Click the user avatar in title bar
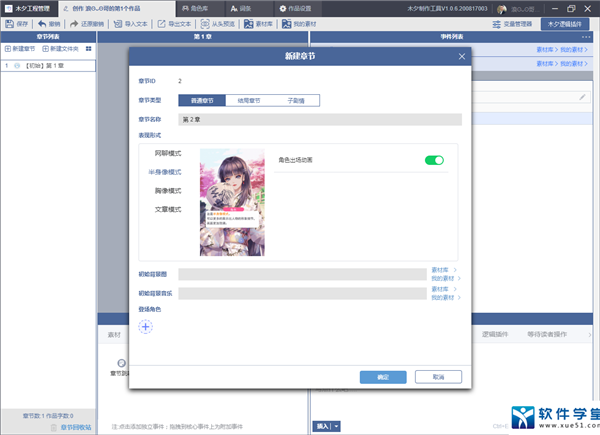The image size is (600, 435). tap(502, 9)
